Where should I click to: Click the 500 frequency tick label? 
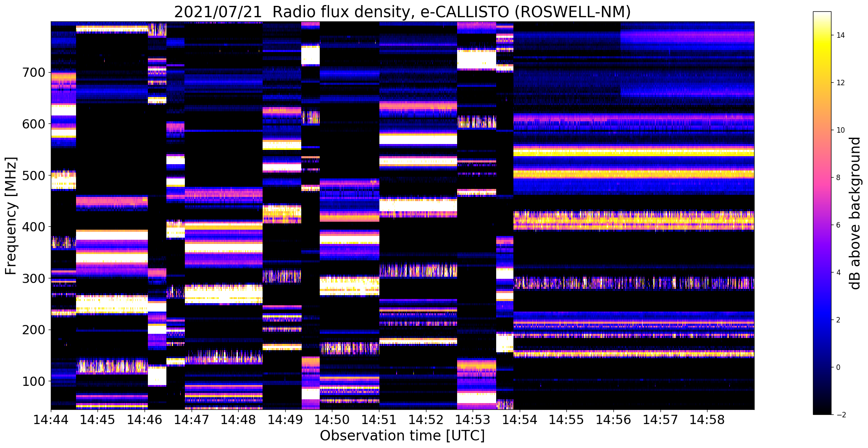pyautogui.click(x=33, y=176)
